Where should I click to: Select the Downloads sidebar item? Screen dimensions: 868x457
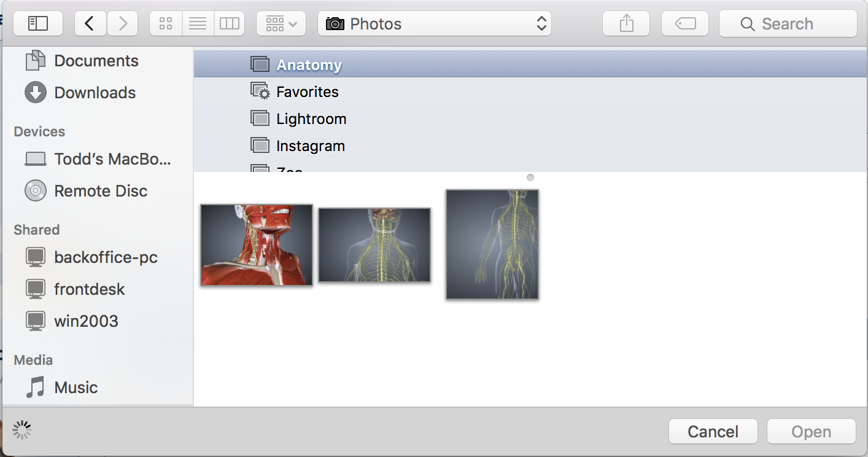point(95,93)
